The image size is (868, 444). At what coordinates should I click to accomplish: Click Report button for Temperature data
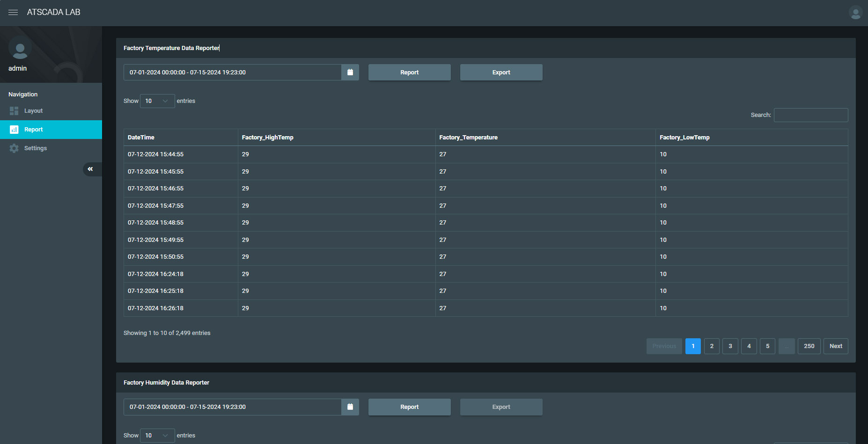(409, 73)
